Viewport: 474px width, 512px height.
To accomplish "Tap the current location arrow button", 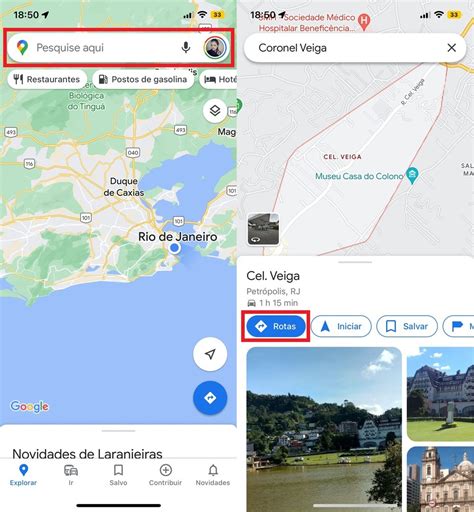I will pyautogui.click(x=210, y=354).
